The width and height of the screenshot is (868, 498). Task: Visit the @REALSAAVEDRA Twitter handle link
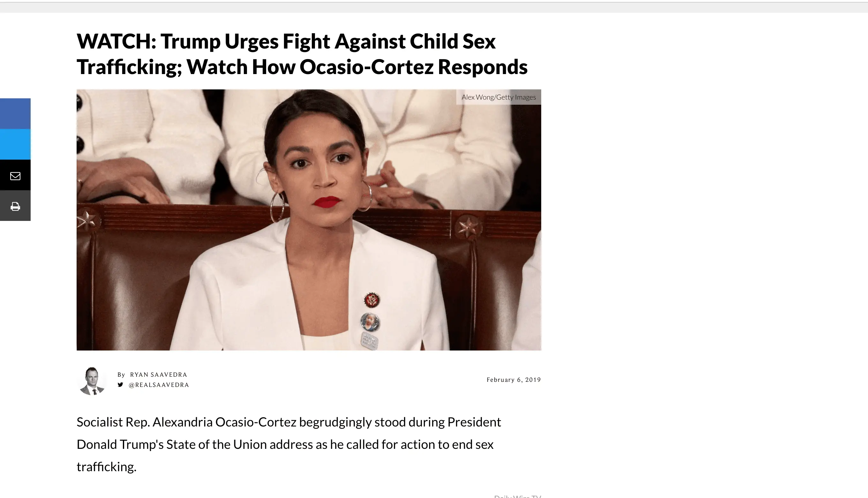pos(159,385)
